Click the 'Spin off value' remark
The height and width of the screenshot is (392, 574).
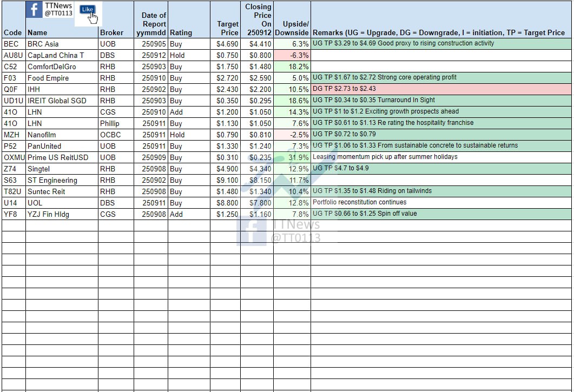tap(397, 214)
